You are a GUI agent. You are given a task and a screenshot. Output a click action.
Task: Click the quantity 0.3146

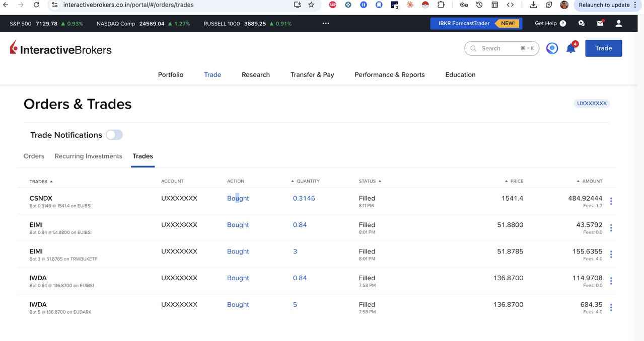coord(304,198)
